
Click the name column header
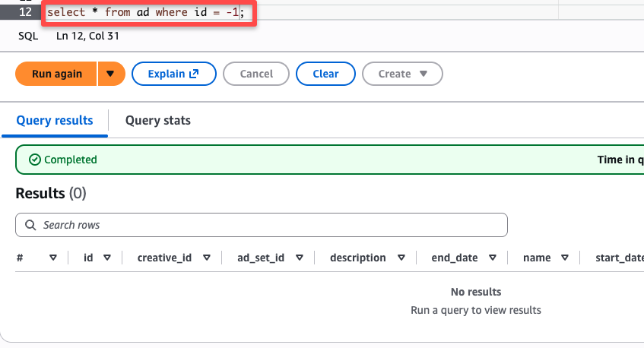[x=537, y=258]
